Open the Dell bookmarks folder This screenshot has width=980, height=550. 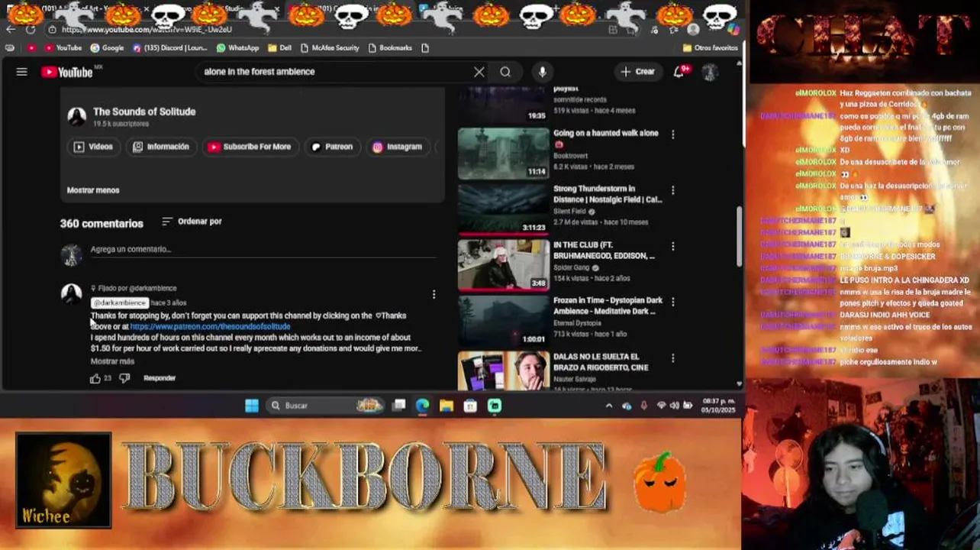pyautogui.click(x=279, y=47)
